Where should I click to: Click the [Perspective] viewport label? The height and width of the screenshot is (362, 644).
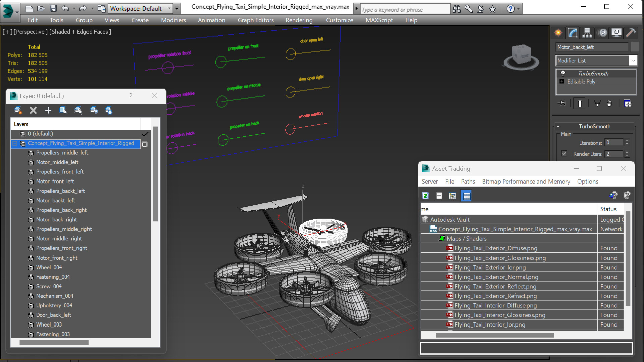click(30, 32)
